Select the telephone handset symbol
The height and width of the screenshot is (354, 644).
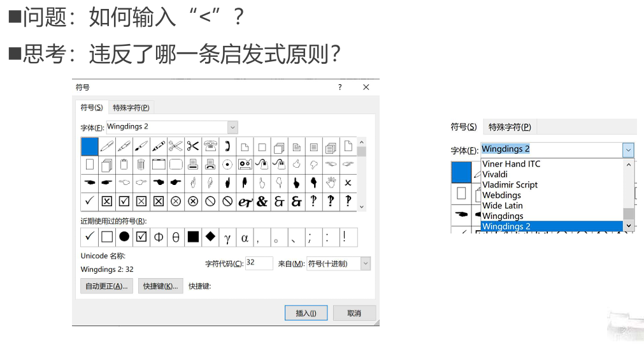227,146
